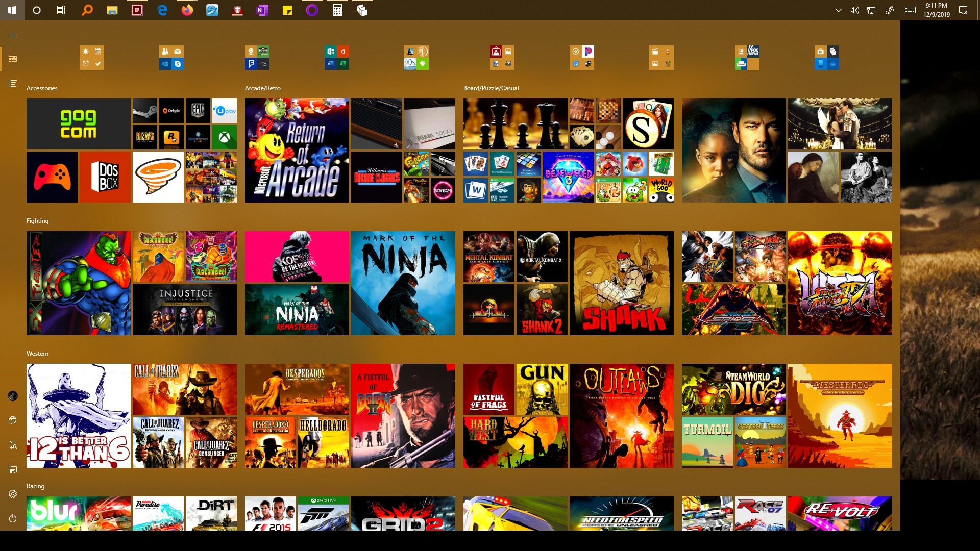
Task: Open the Epic Games launcher tile
Action: (198, 111)
